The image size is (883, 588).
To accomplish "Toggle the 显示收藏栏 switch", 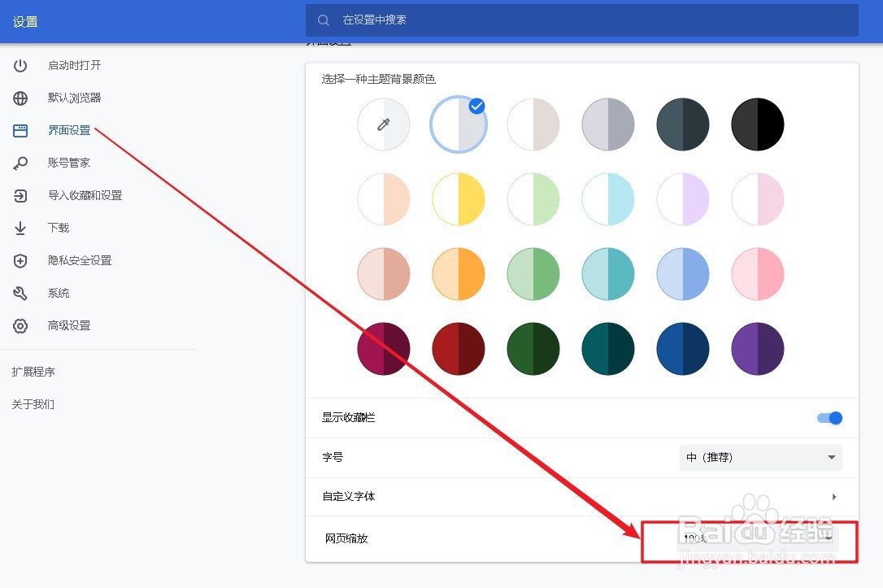I will click(x=829, y=418).
